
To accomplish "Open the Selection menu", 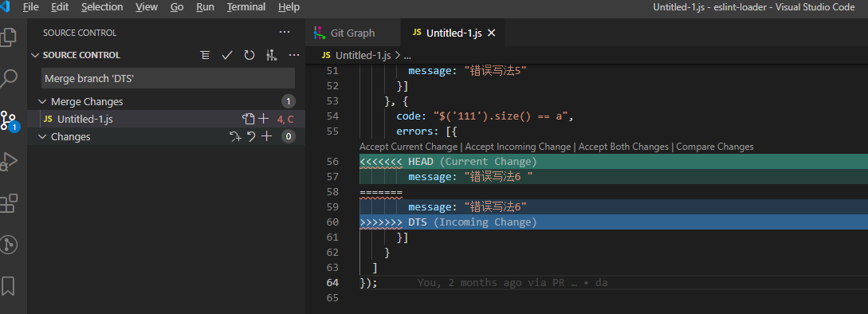I will tap(102, 7).
